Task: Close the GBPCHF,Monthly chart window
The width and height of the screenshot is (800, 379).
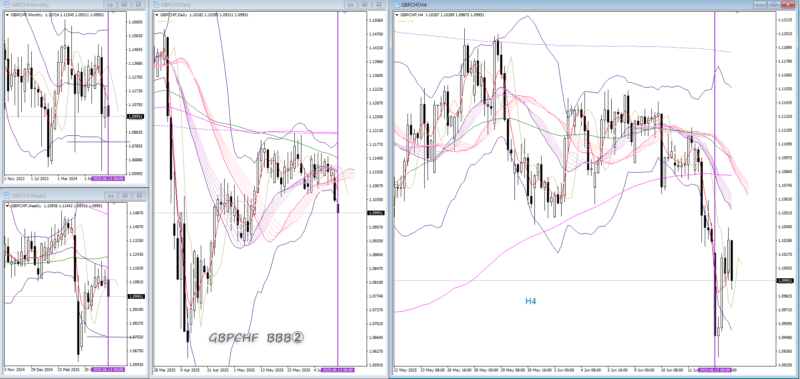Action: point(138,5)
